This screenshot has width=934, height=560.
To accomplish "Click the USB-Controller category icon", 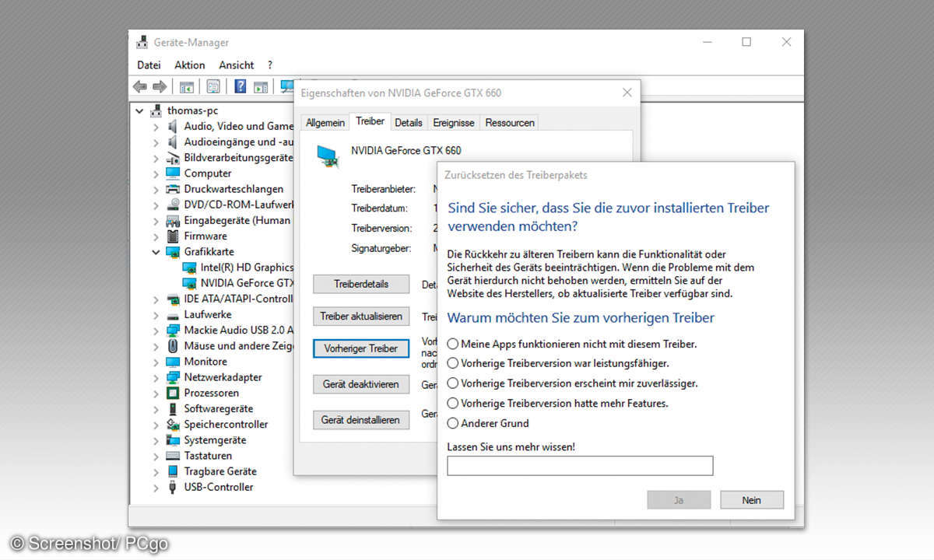I will (173, 487).
